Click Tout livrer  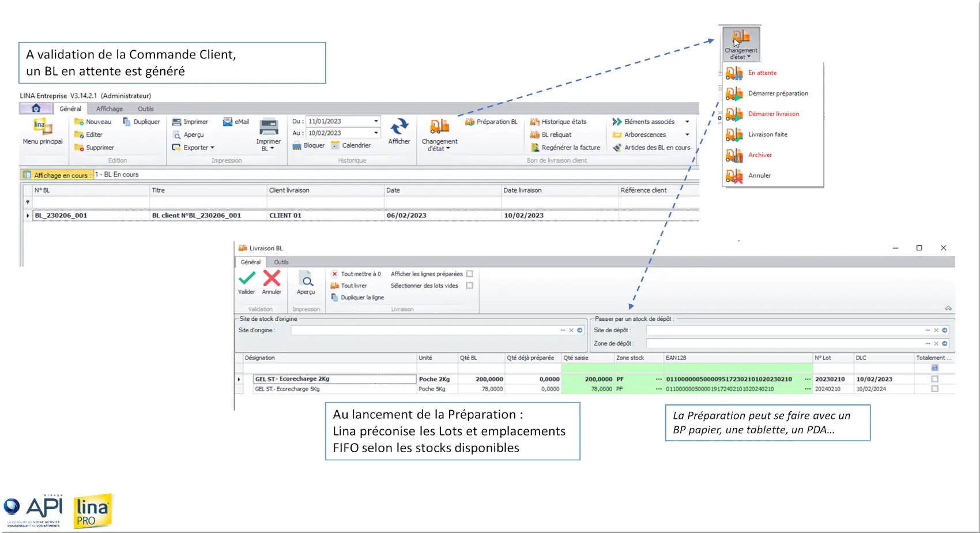349,286
